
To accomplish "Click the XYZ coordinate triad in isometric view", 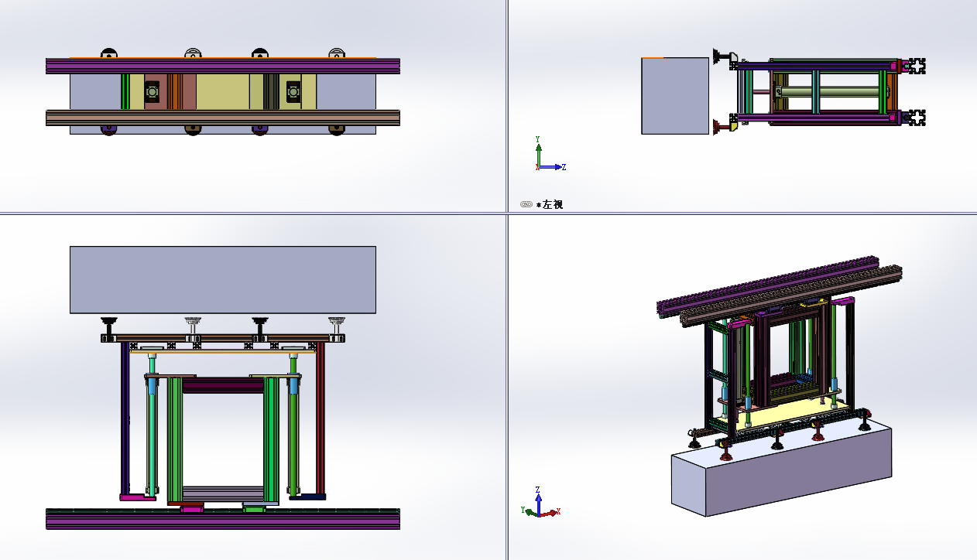I will point(540,503).
